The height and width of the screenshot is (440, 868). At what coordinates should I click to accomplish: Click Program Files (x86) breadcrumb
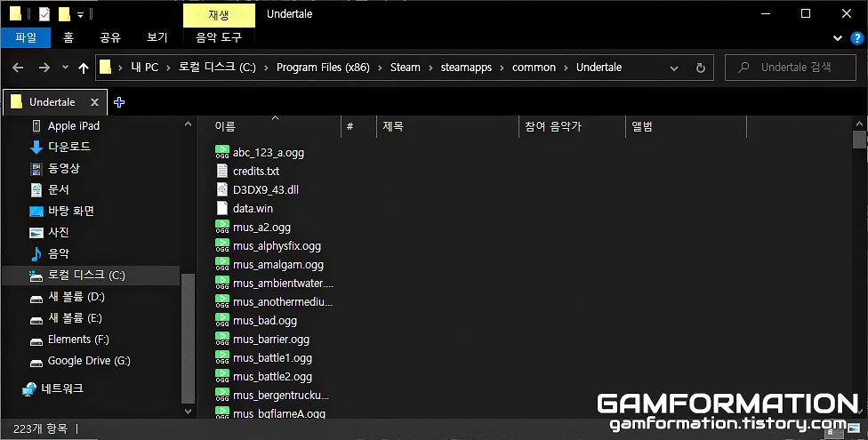pos(323,68)
